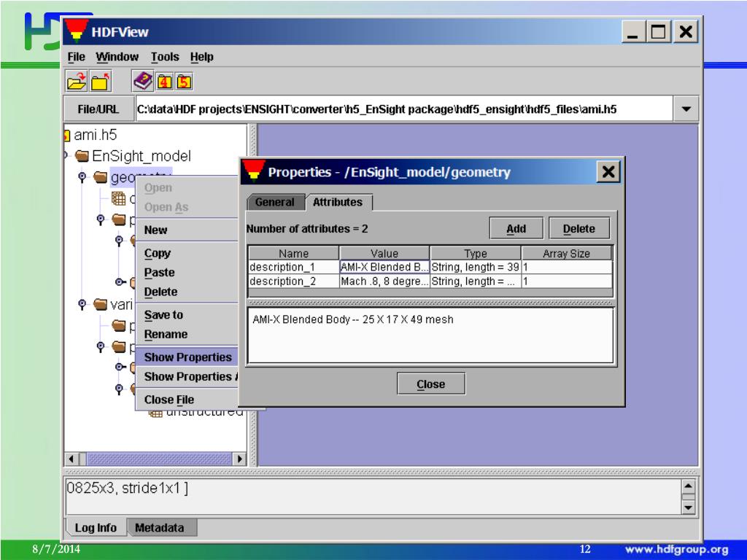Select the Attributes tab
Screen dimensions: 747x560
(x=338, y=202)
